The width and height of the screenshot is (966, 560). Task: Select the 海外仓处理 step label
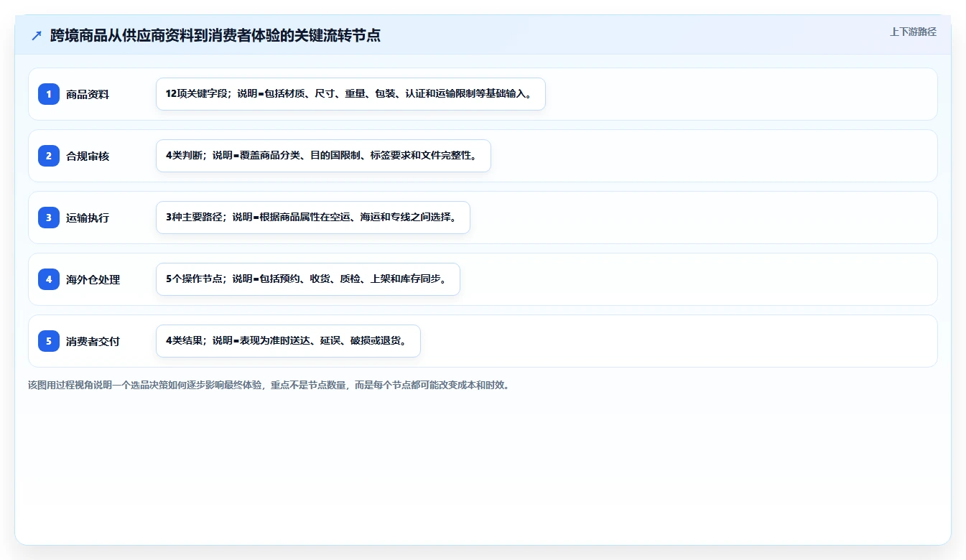[x=93, y=279]
